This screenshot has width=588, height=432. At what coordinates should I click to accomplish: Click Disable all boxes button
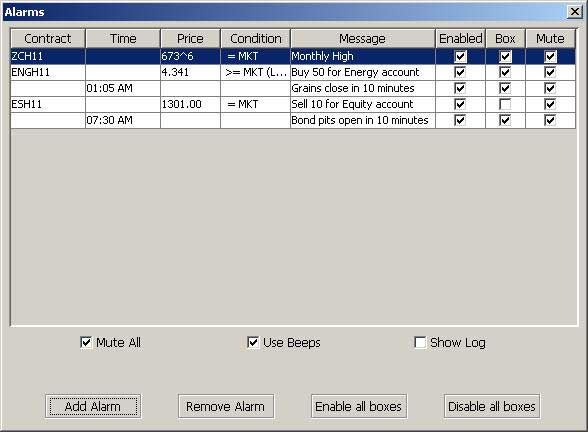coord(492,406)
